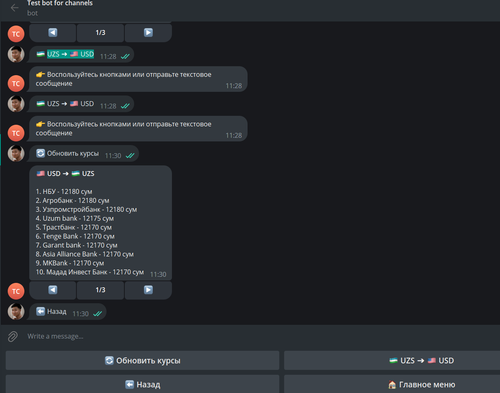This screenshot has height=393, width=500.
Task: Focus the Write a message field
Action: [55, 336]
